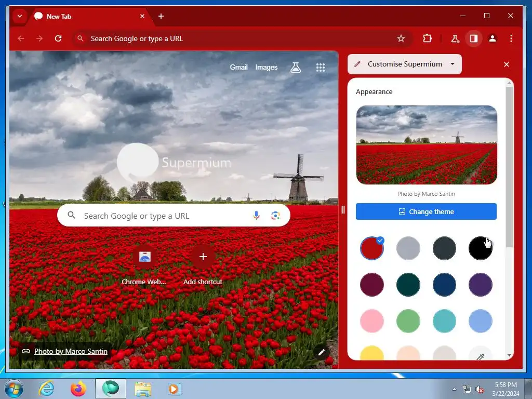This screenshot has height=399, width=532.
Task: Select the black color swatch
Action: point(481,248)
